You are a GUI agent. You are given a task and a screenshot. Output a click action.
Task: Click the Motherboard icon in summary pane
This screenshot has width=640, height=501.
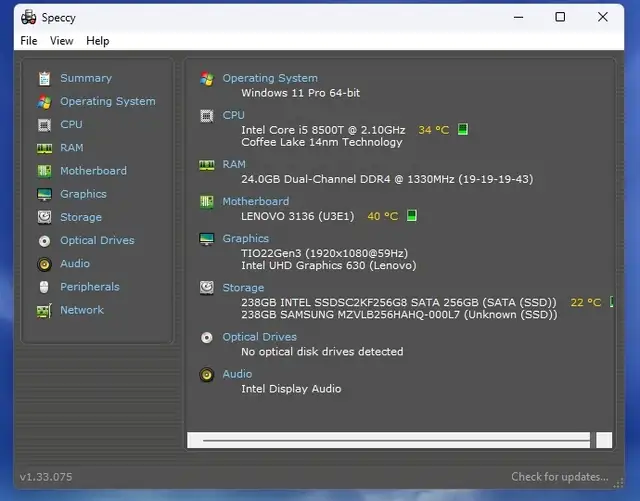[x=207, y=202]
